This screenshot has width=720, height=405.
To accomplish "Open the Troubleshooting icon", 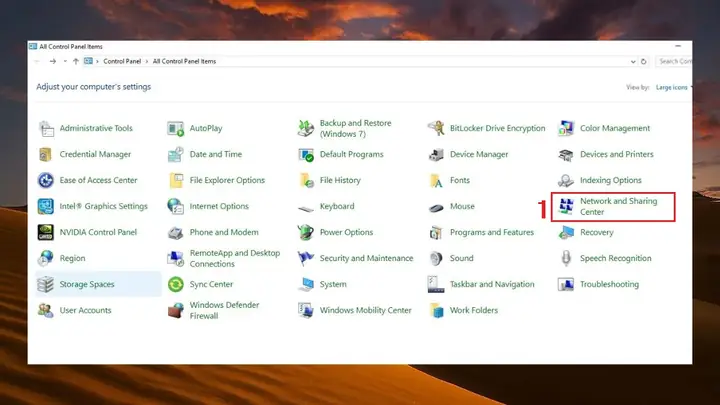I will tap(566, 285).
